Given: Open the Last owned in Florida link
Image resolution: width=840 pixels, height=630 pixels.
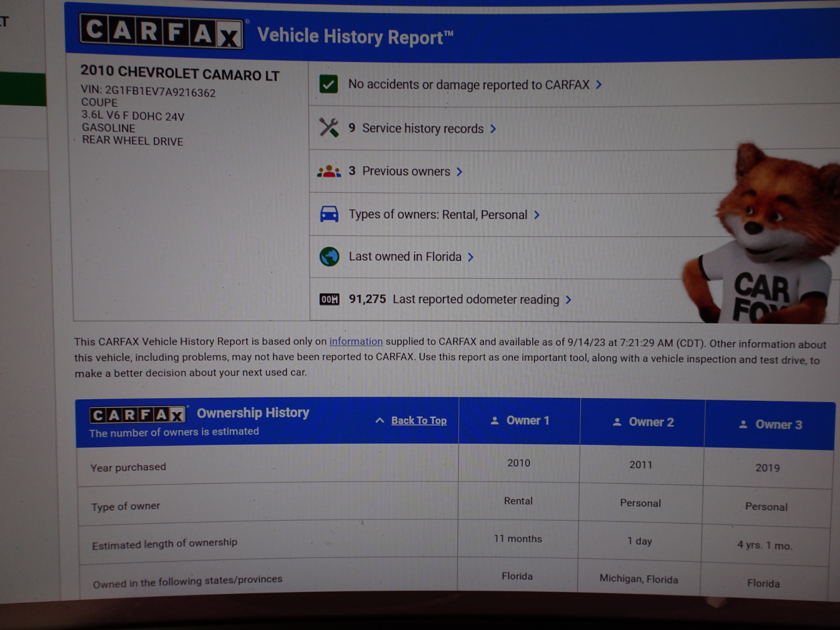Looking at the screenshot, I should (405, 256).
